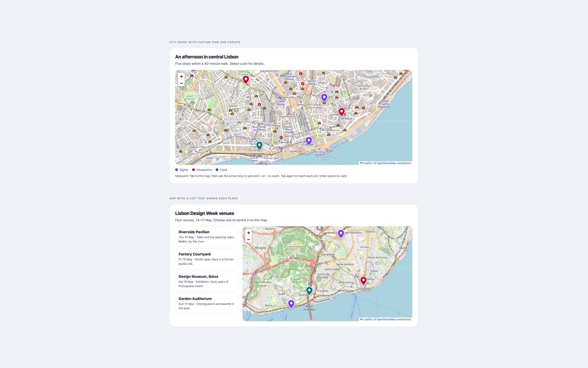Image resolution: width=588 pixels, height=368 pixels.
Task: Select the Garden Auditorium venue card
Action: 207,303
